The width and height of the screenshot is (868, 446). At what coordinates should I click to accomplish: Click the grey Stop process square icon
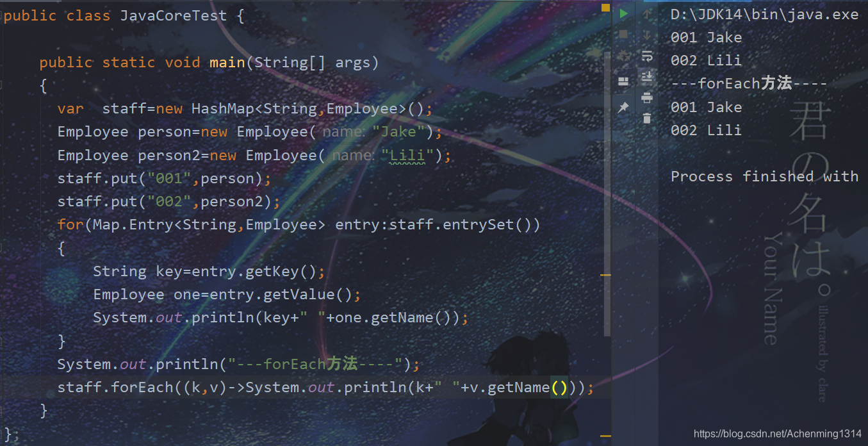pos(623,34)
